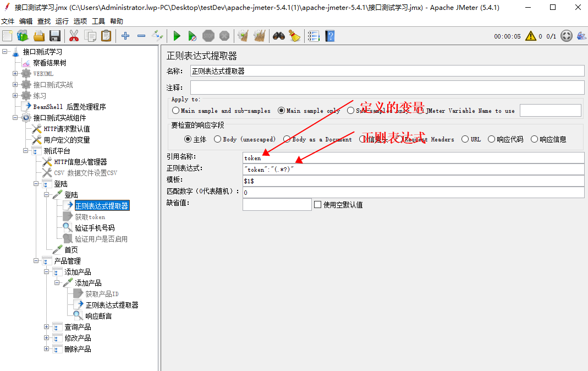Screen dimensions: 588x371
Task: Select Body as a Document radio
Action: coord(287,139)
